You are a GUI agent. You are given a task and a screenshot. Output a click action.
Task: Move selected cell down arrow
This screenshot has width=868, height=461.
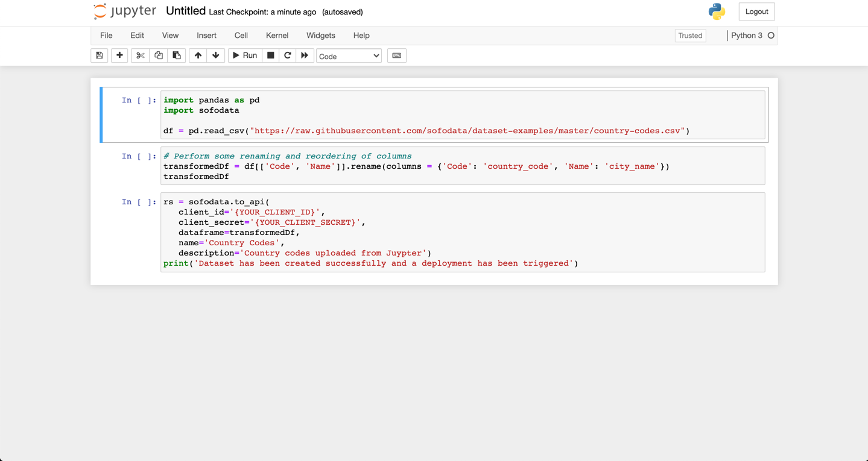pyautogui.click(x=216, y=55)
